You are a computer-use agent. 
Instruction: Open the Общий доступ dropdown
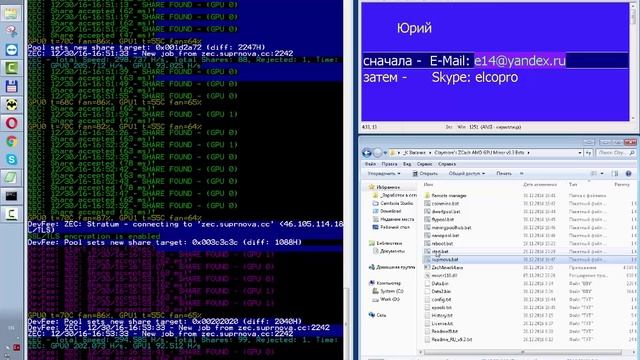467,173
